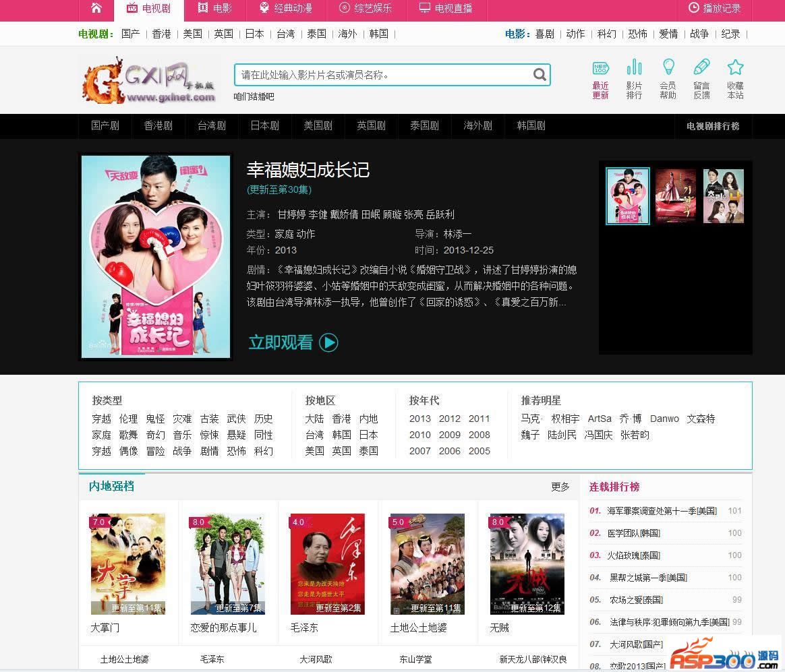Go to the home page icon

click(96, 8)
